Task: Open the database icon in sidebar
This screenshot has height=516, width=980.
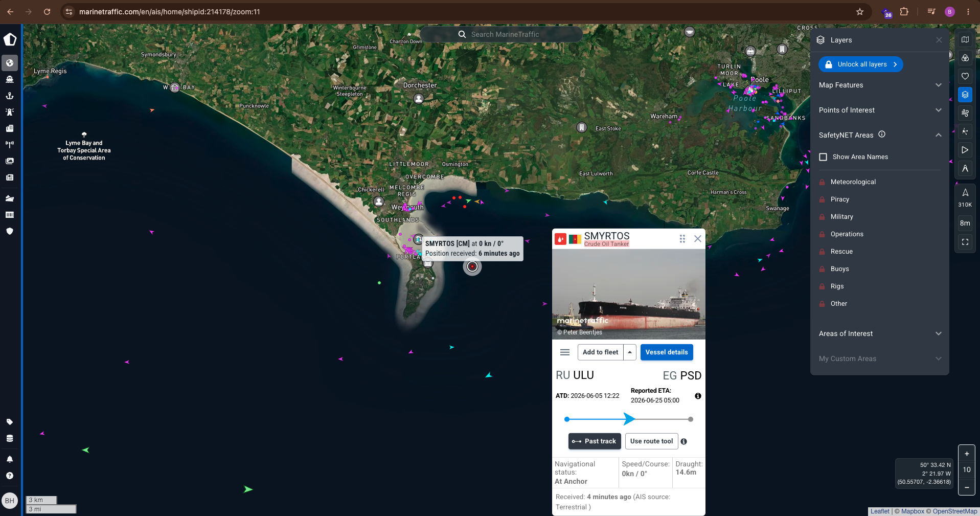Action: [10, 438]
